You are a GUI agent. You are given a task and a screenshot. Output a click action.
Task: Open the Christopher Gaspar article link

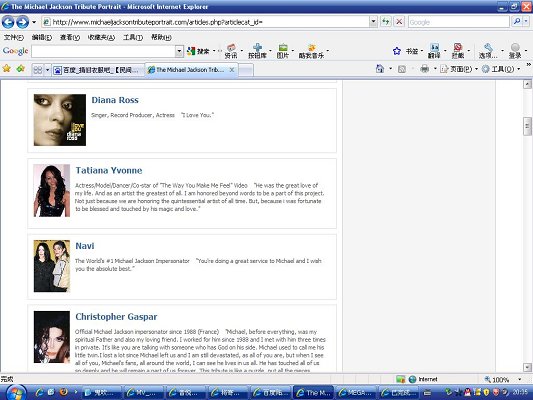(116, 317)
